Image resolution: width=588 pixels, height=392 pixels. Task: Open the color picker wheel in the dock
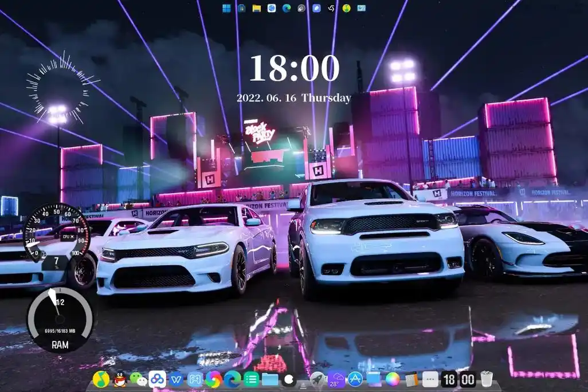393,379
